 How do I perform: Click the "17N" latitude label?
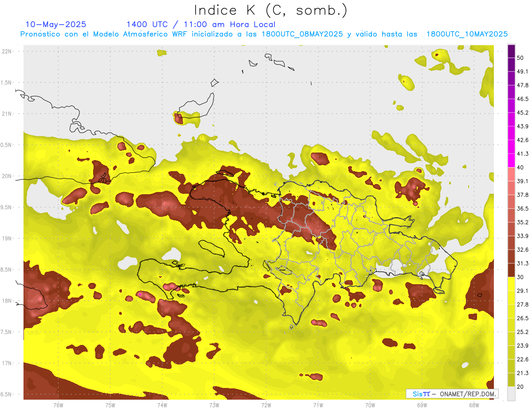click(7, 363)
